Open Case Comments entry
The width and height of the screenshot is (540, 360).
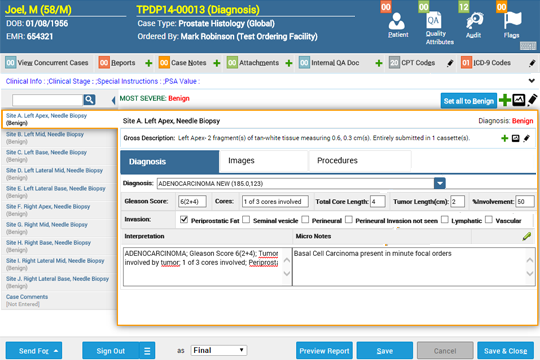click(x=59, y=300)
